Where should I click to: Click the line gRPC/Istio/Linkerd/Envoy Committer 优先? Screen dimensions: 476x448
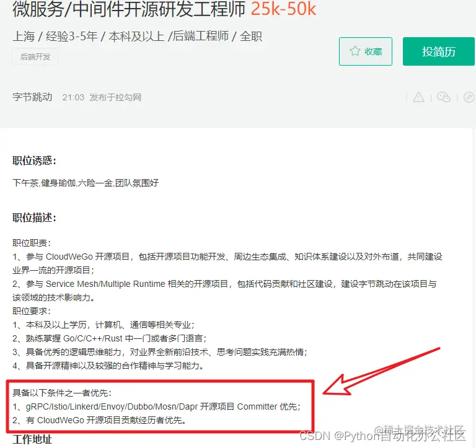[x=157, y=406]
